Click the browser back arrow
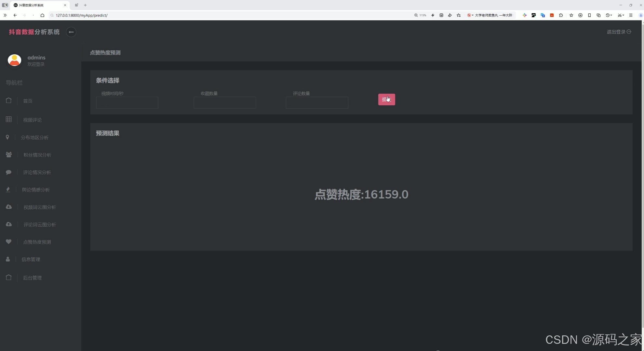644x351 pixels. coord(15,15)
